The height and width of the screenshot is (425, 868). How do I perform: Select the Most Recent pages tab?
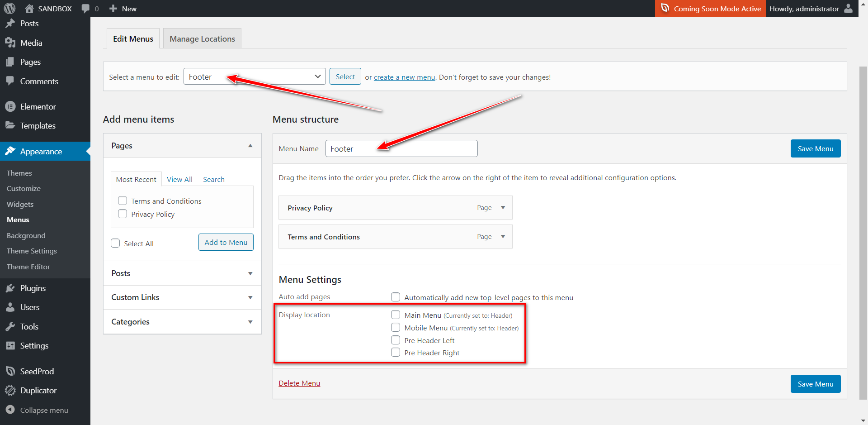[x=136, y=179]
